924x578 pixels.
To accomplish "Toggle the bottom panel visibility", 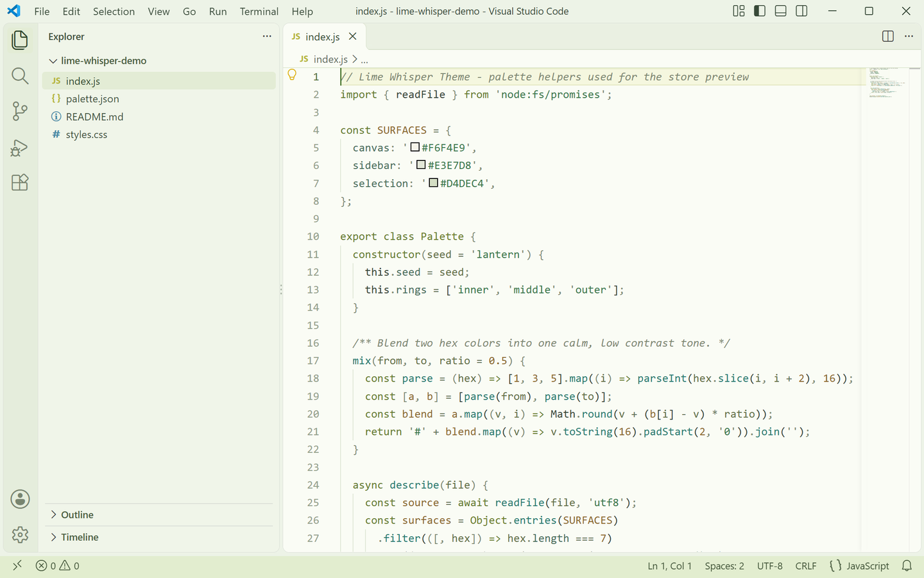I will [781, 11].
